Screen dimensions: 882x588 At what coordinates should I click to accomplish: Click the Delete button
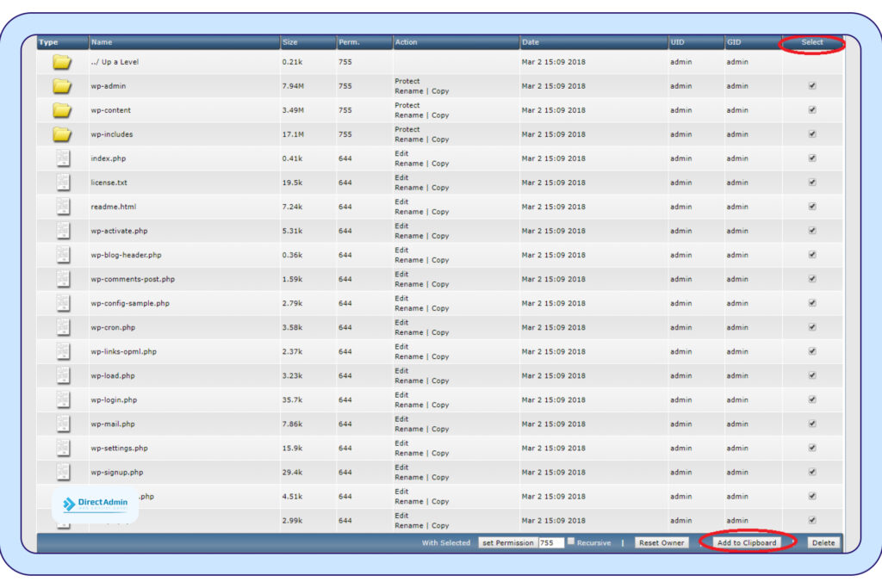pos(823,543)
